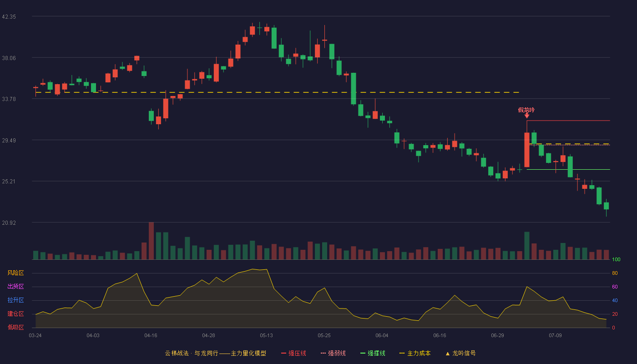The height and width of the screenshot is (364, 637).
Task: Click the green 100 indicator scale label
Action: pyautogui.click(x=617, y=260)
